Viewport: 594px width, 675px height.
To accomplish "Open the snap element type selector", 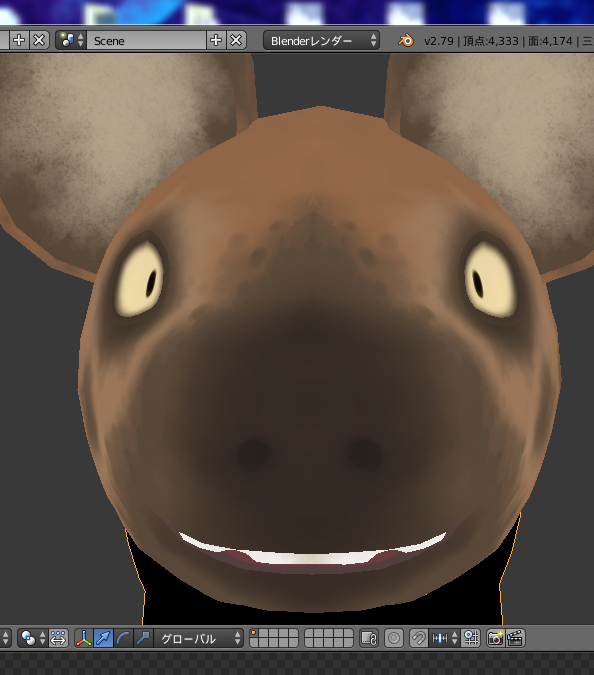I will pos(444,638).
